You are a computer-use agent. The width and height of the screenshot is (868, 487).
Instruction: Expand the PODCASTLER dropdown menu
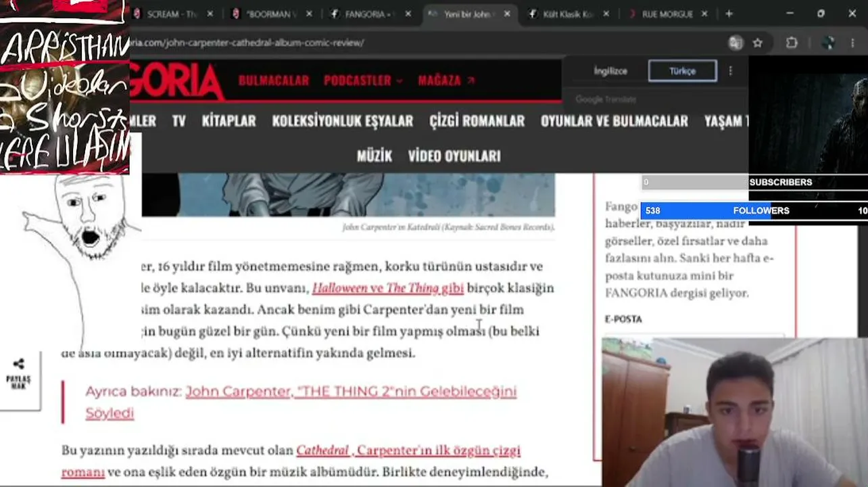click(x=363, y=80)
